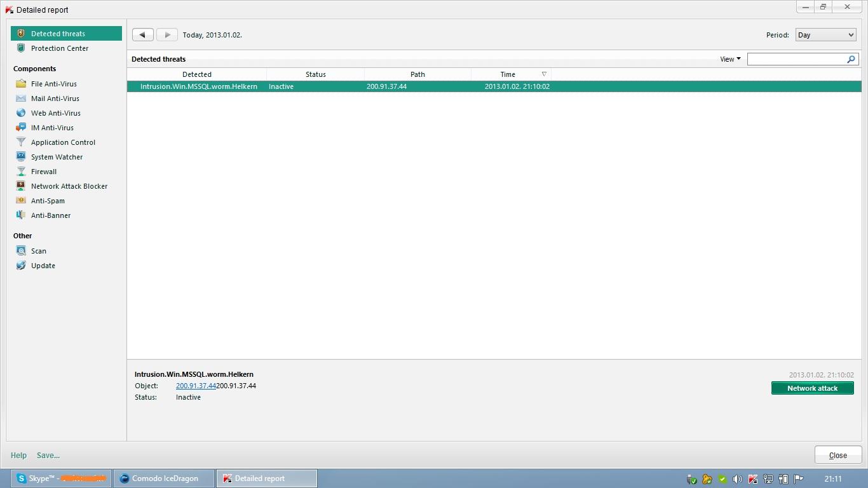Go to next day with forward arrow

click(167, 35)
